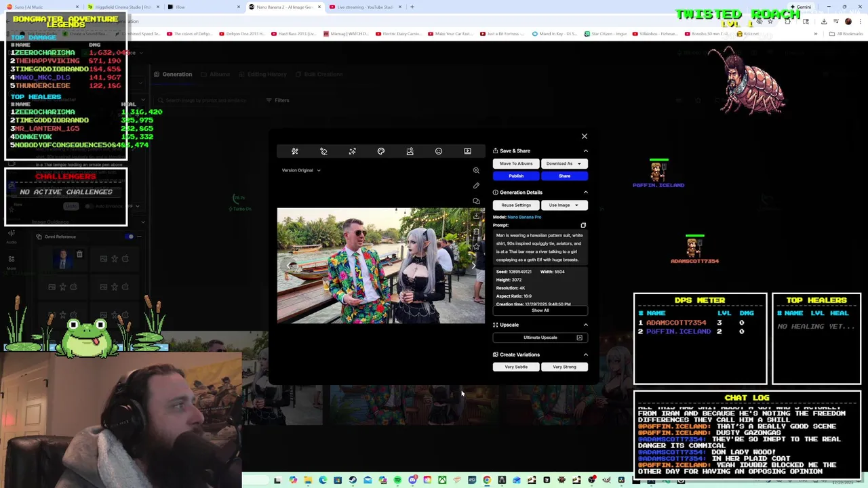
Task: Switch to Live streaming YouTube Studio tab
Action: pyautogui.click(x=366, y=7)
